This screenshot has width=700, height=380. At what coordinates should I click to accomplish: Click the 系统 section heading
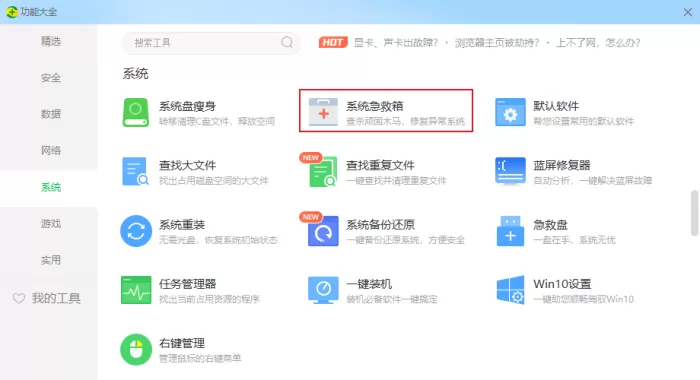click(x=136, y=73)
